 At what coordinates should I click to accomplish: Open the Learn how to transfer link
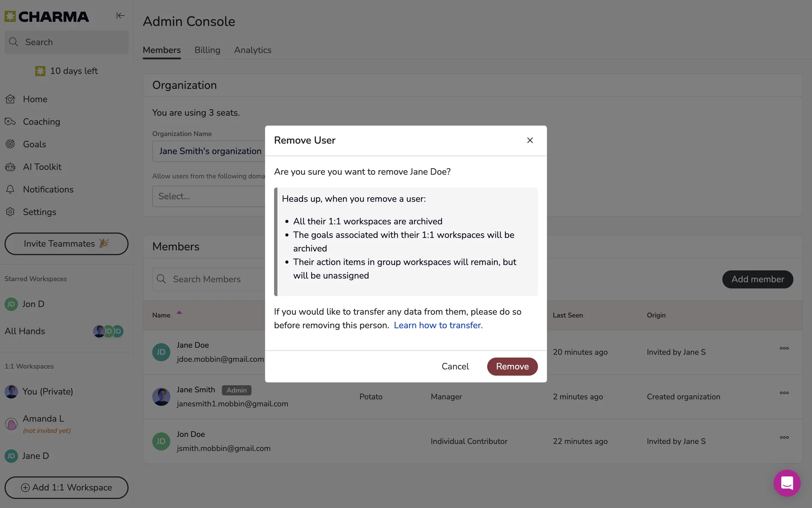(438, 325)
